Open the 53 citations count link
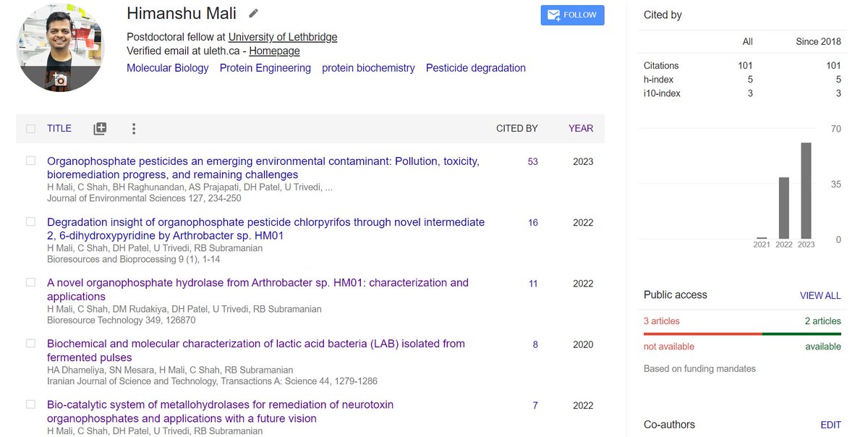 click(x=533, y=161)
